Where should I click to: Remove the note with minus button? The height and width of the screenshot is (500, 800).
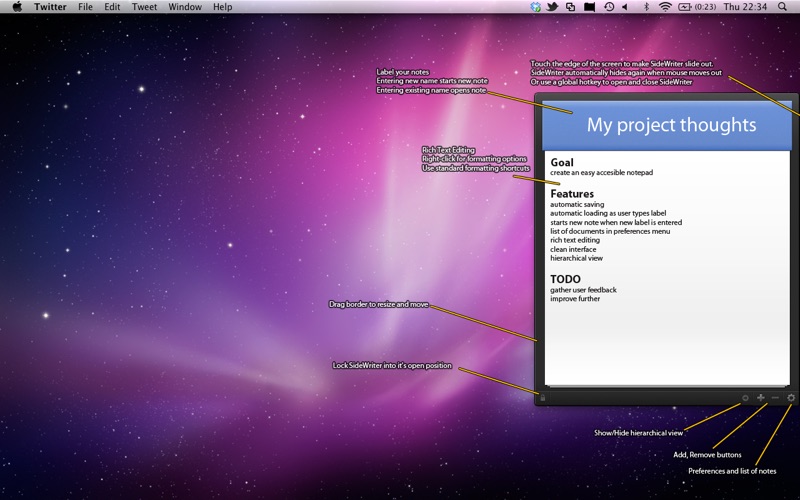(775, 398)
